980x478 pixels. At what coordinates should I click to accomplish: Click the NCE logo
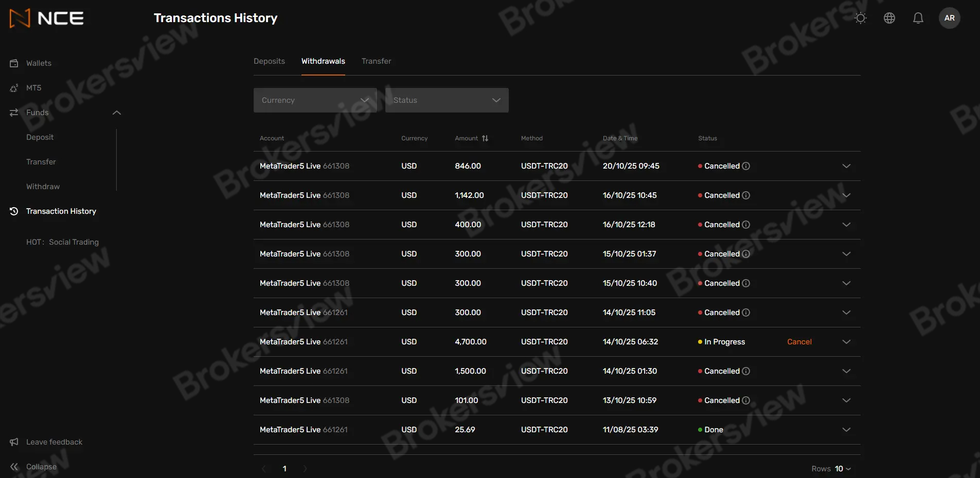click(x=47, y=19)
